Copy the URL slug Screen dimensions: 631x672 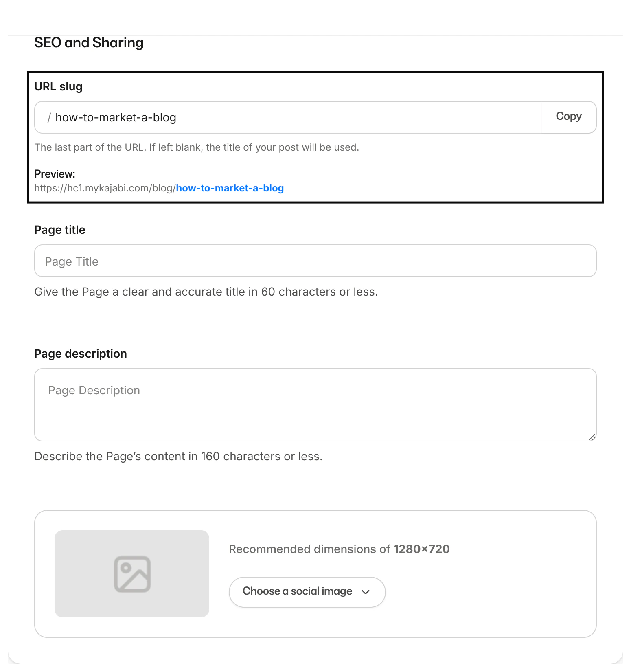[x=569, y=117]
